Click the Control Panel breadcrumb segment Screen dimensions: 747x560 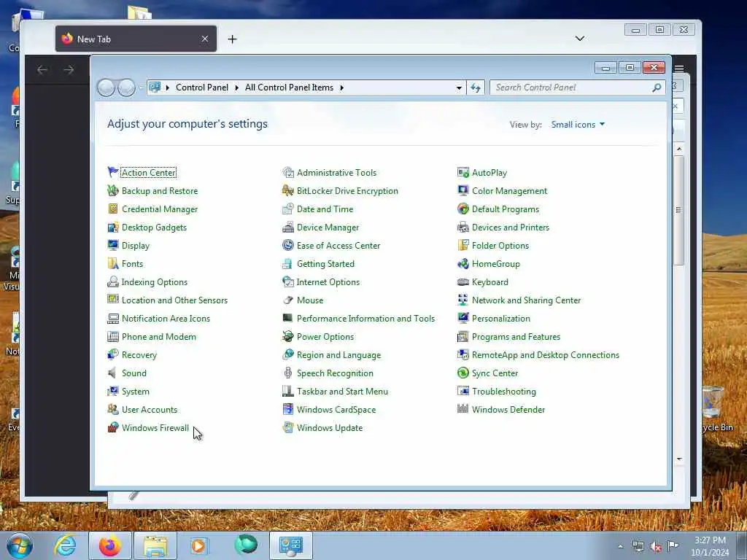[202, 87]
